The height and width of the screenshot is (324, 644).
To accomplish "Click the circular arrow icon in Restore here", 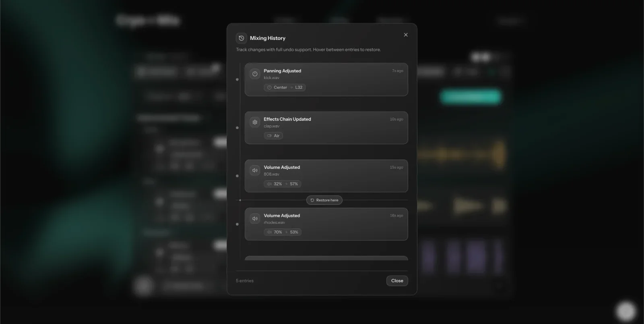I will click(312, 200).
